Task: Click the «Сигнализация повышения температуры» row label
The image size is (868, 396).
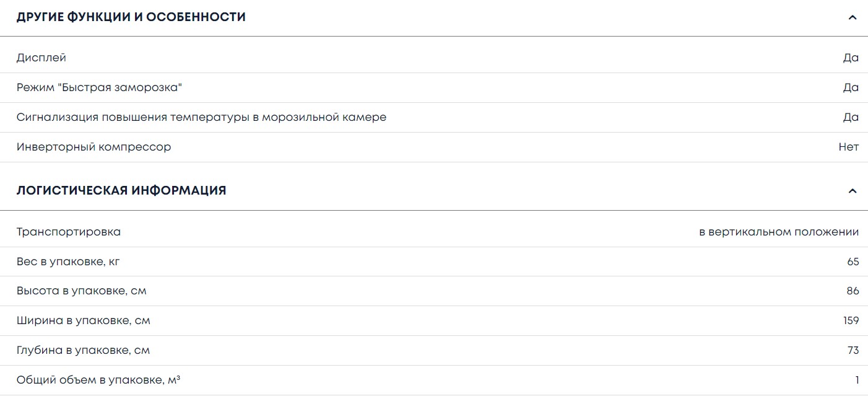Action: point(201,117)
